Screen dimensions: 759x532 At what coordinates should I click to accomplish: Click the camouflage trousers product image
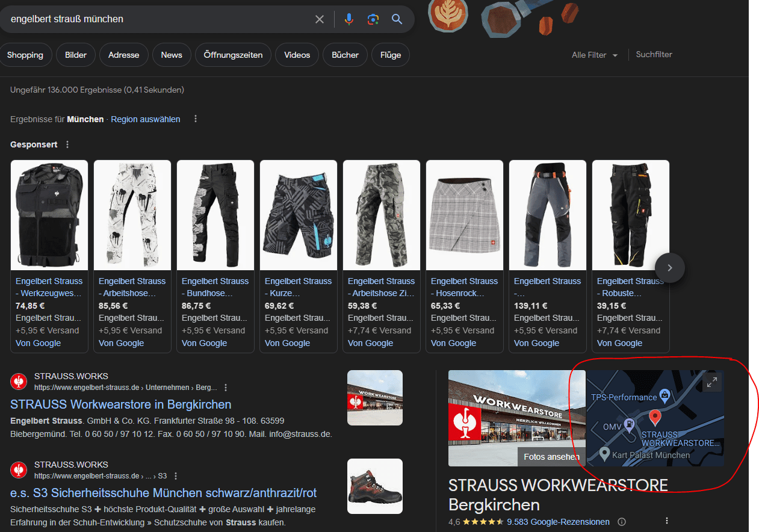[x=382, y=215]
